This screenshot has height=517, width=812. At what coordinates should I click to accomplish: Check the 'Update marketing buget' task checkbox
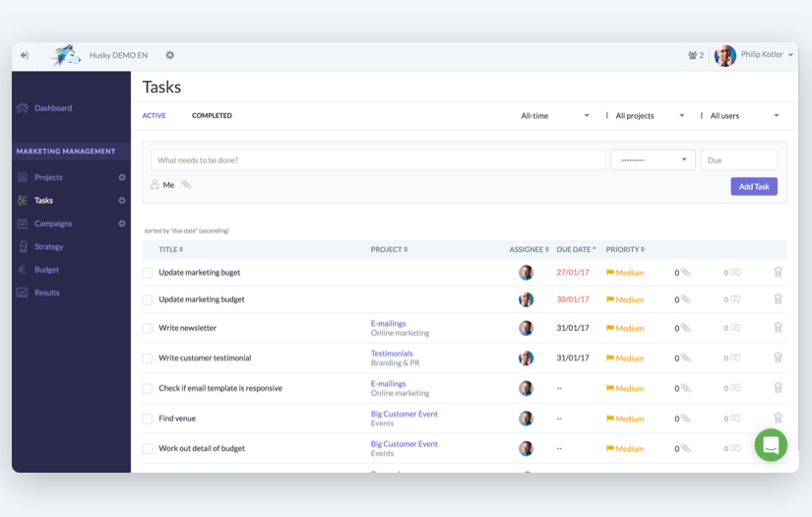pos(148,273)
